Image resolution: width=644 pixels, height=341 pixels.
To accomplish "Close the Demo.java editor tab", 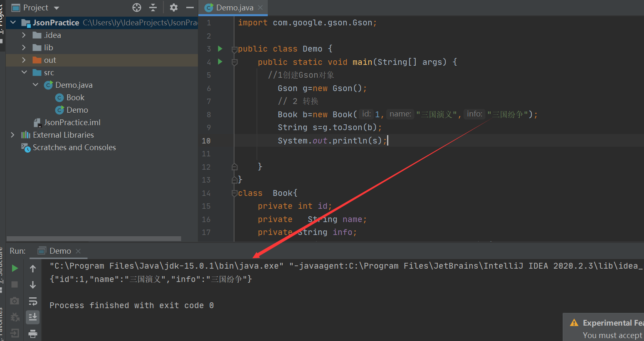I will 260,7.
